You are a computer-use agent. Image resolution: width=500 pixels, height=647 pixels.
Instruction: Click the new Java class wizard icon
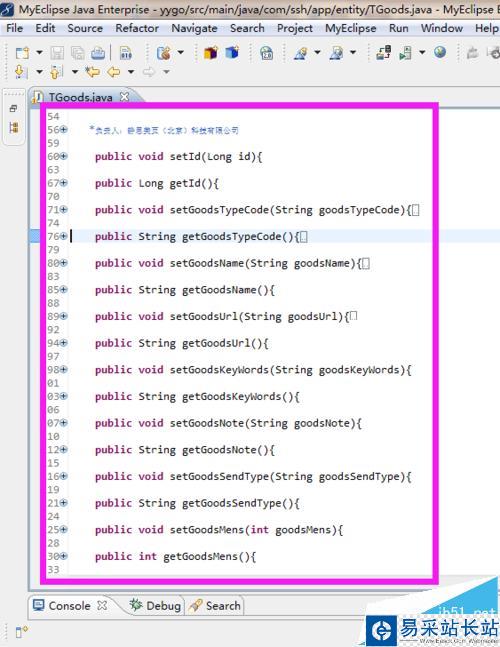(x=164, y=53)
